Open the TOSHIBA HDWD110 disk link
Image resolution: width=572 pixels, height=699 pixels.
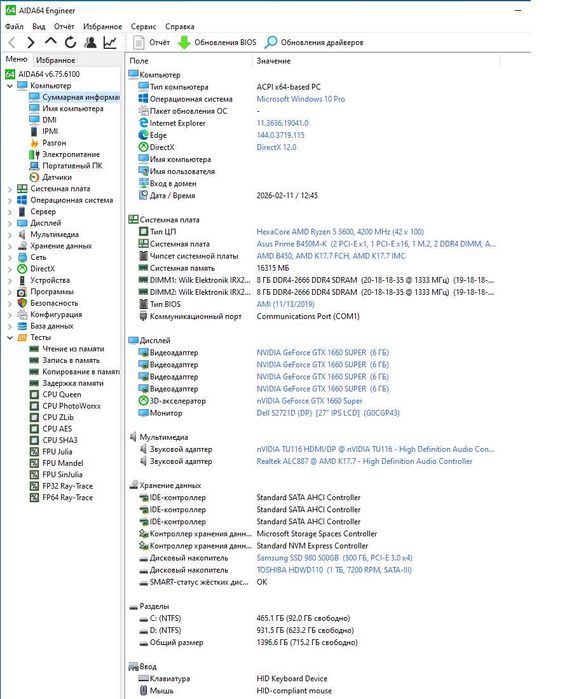coord(334,570)
